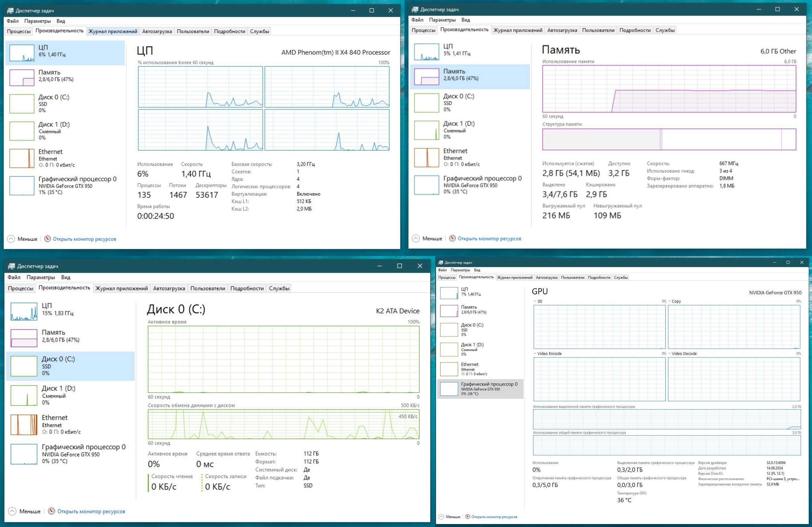Click 'Открыть монитор ресурсов' link in GPU window
Image resolution: width=812 pixels, height=527 pixels.
click(494, 517)
